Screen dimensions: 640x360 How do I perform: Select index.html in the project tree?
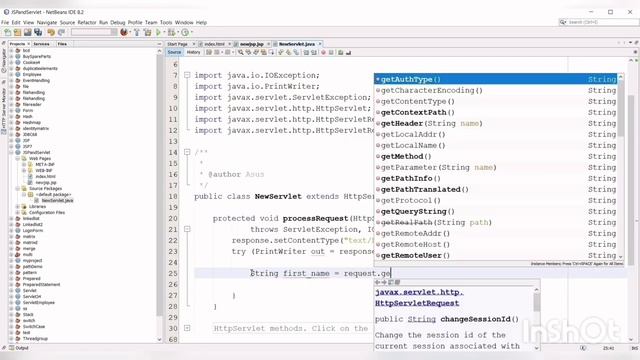point(45,177)
